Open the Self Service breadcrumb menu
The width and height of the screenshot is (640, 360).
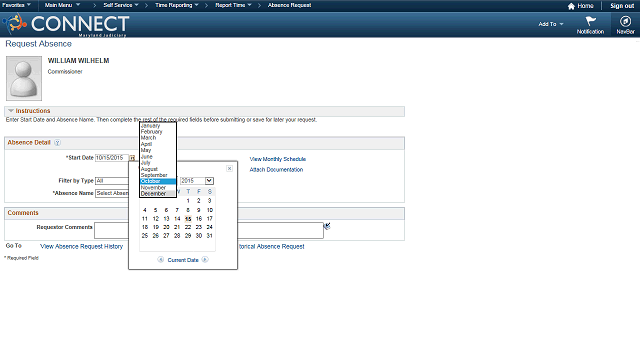click(121, 5)
